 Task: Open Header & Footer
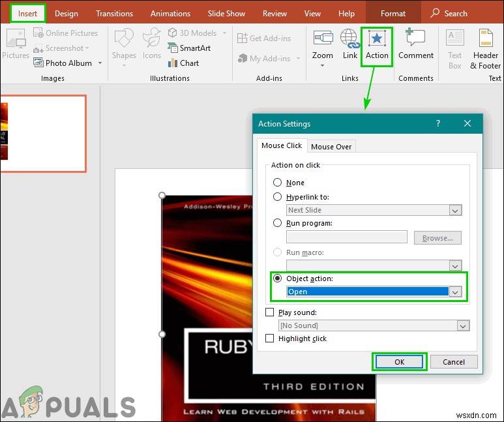pyautogui.click(x=485, y=49)
